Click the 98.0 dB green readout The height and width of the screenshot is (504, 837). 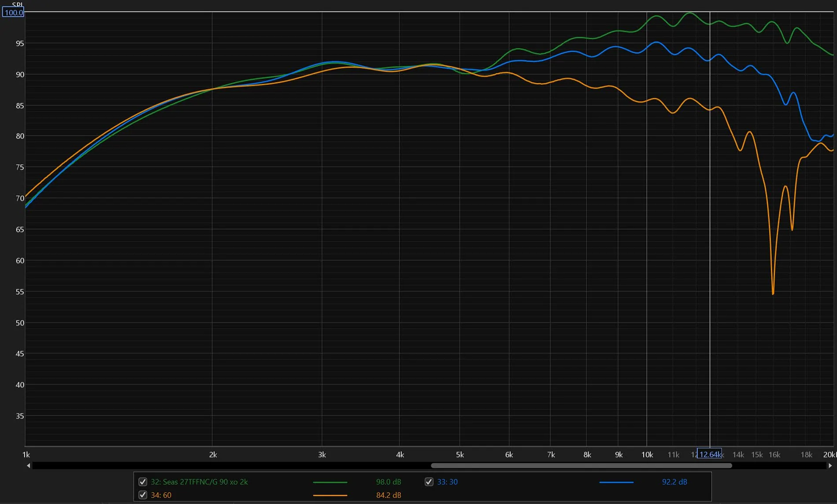(x=388, y=482)
